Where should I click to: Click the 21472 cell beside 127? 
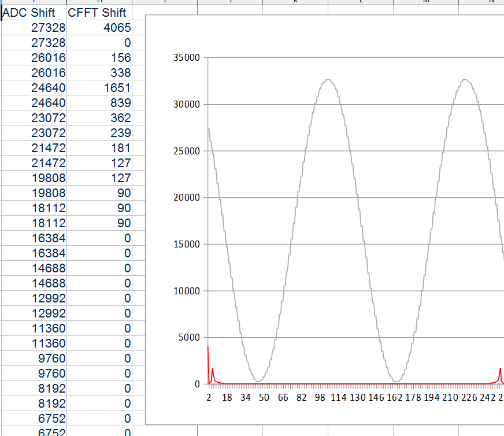[34, 163]
